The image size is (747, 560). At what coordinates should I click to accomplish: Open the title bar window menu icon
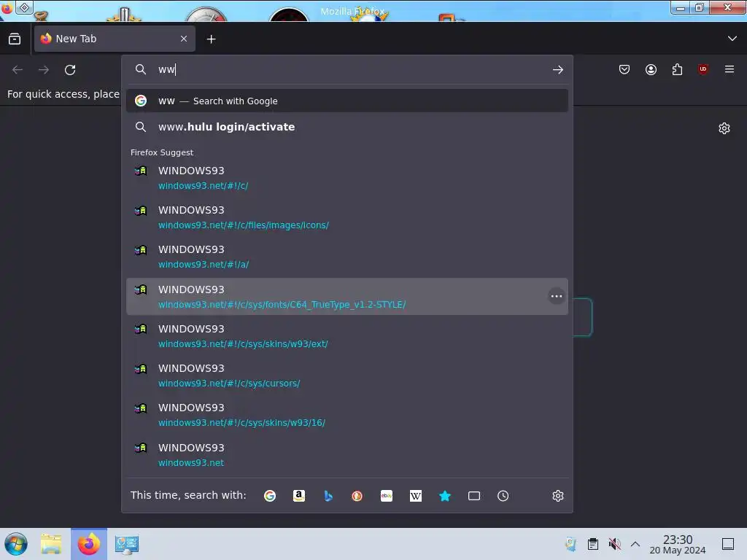coord(7,8)
